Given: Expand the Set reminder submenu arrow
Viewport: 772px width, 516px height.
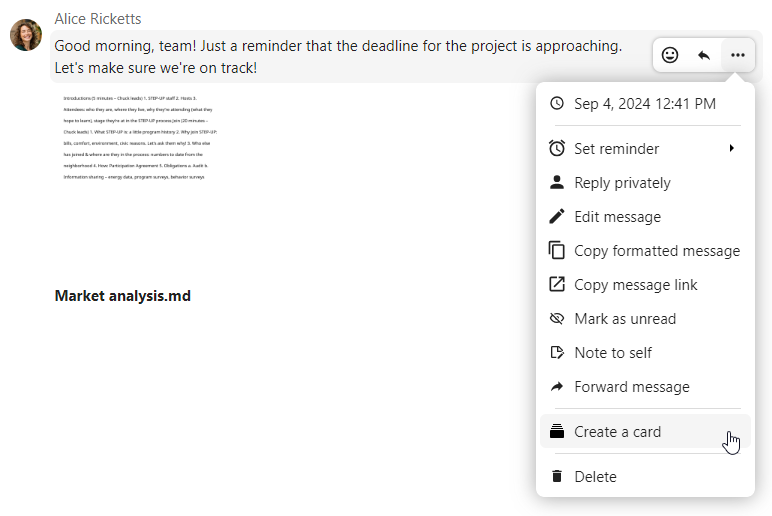Looking at the screenshot, I should click(x=731, y=149).
